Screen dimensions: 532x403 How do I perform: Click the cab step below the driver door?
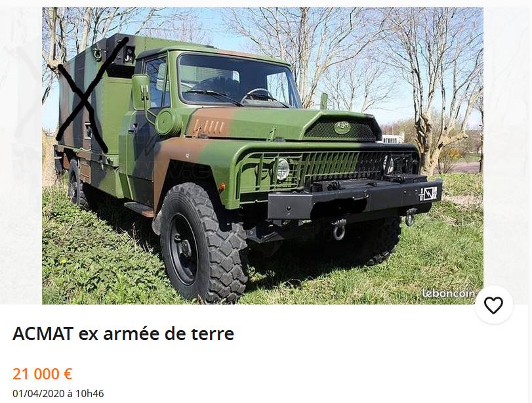coord(139,208)
